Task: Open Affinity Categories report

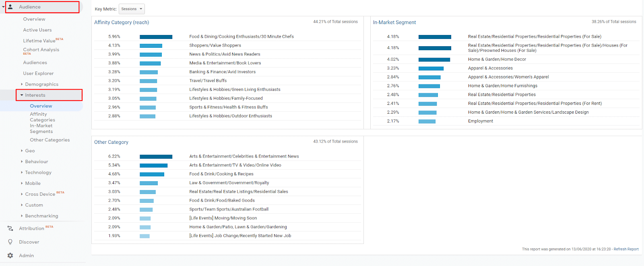Action: coord(42,117)
